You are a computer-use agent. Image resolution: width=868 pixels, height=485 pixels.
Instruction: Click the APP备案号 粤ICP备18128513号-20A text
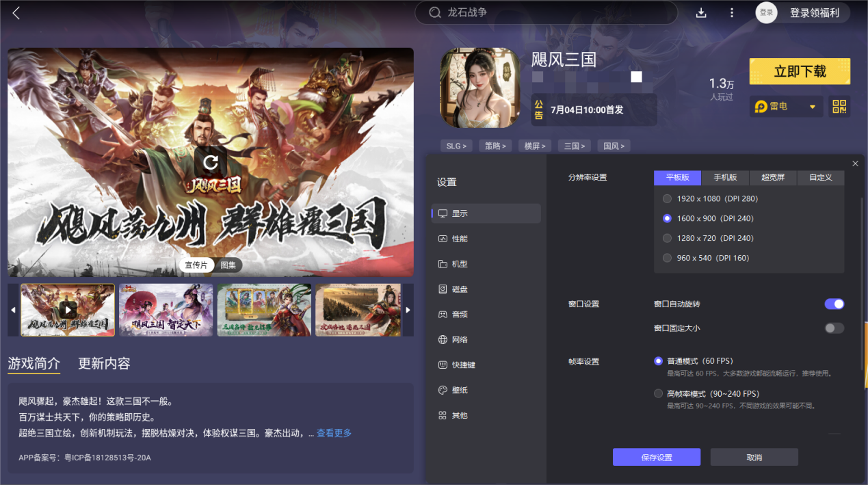point(85,457)
